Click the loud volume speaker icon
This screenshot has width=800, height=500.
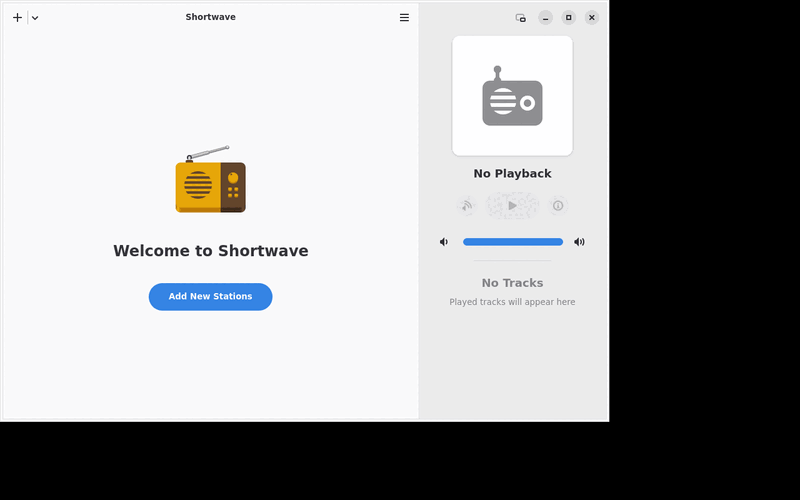579,242
